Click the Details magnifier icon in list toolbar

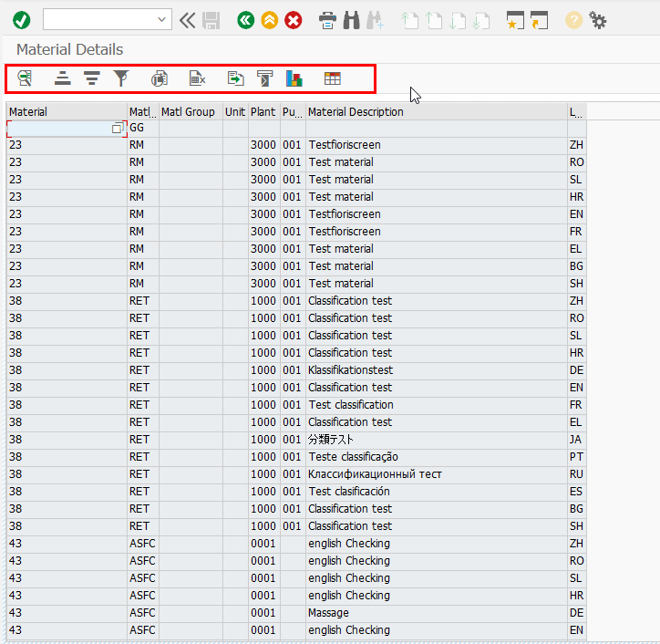click(x=25, y=78)
